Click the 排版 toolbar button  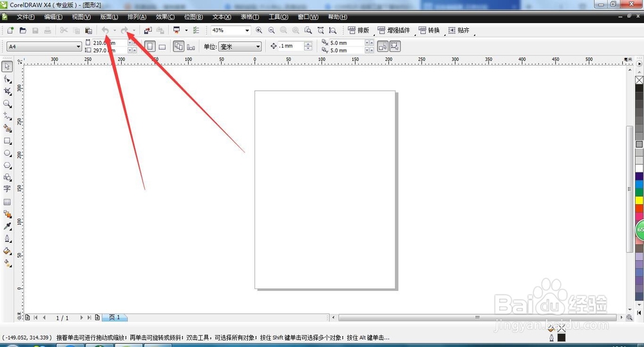(x=358, y=30)
